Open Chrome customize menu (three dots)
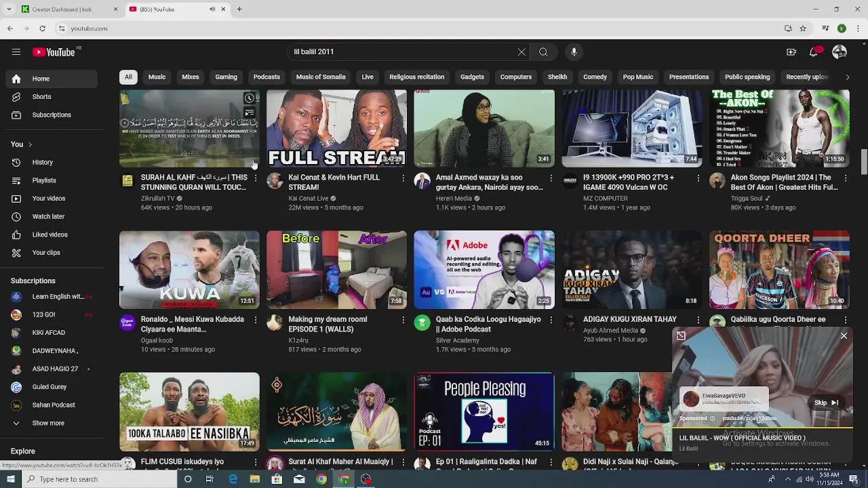 pyautogui.click(x=859, y=28)
